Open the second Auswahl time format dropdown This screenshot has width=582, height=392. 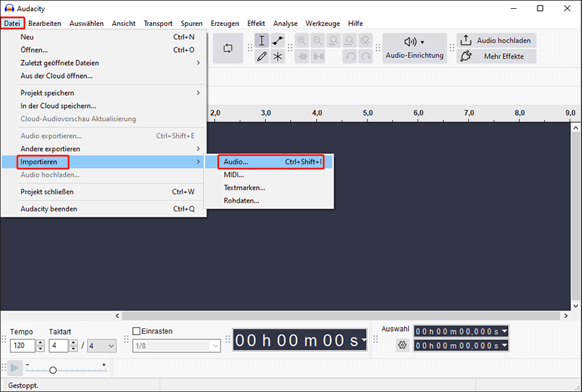505,345
